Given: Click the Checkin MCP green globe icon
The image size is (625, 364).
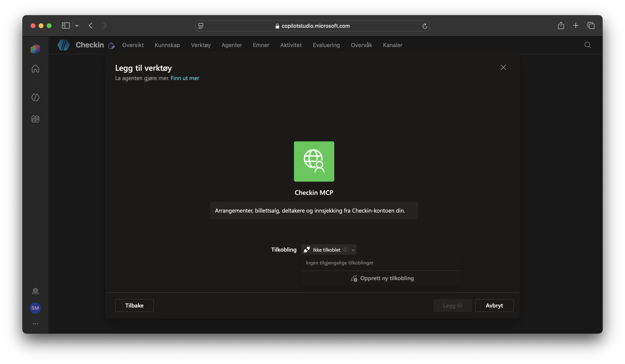Looking at the screenshot, I should pos(314,161).
